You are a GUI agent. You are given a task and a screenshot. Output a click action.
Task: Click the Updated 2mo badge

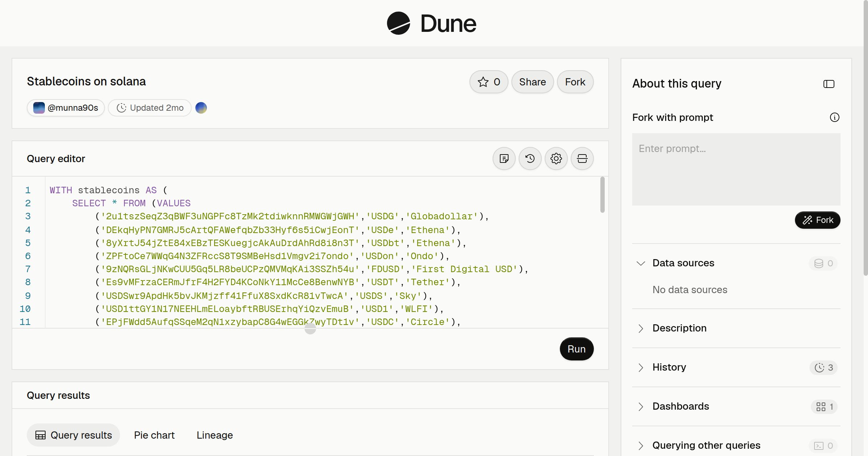(149, 108)
